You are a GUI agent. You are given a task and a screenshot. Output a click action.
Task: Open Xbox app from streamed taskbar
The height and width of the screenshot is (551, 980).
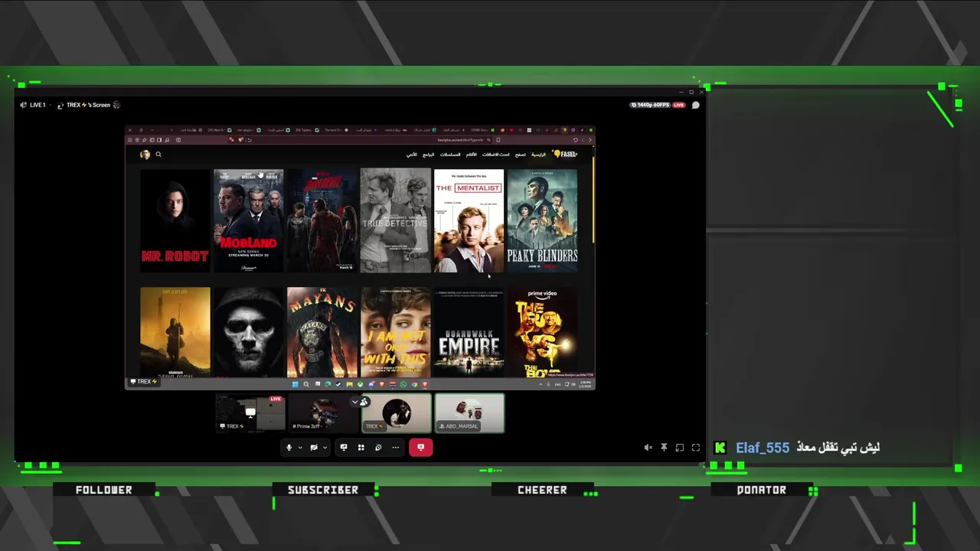(x=361, y=384)
